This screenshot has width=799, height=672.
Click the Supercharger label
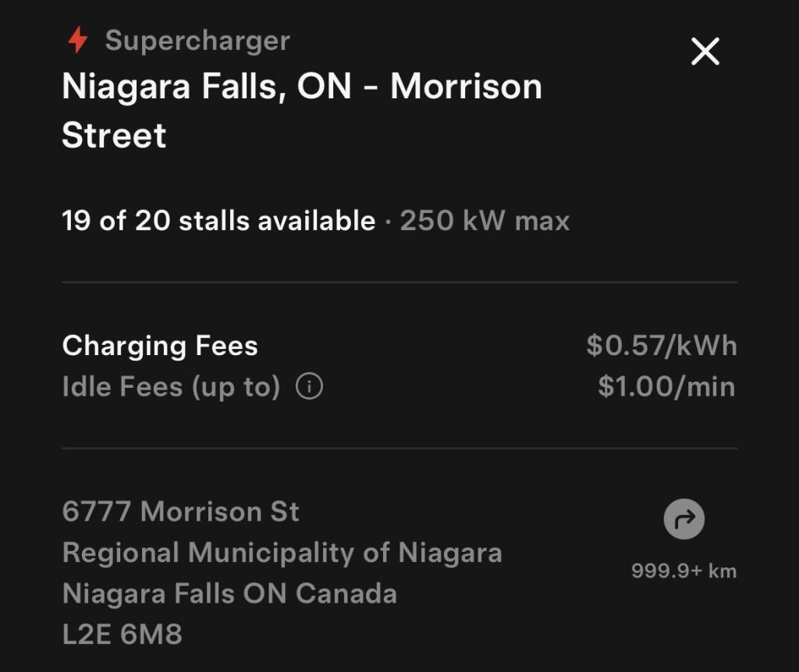click(197, 41)
